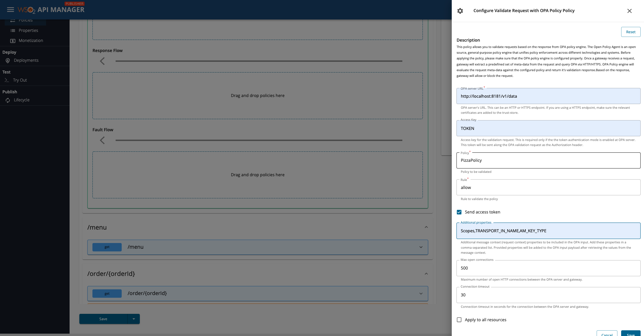Click the Try Out terminal icon
Image resolution: width=644 pixels, height=336 pixels.
tap(7, 80)
